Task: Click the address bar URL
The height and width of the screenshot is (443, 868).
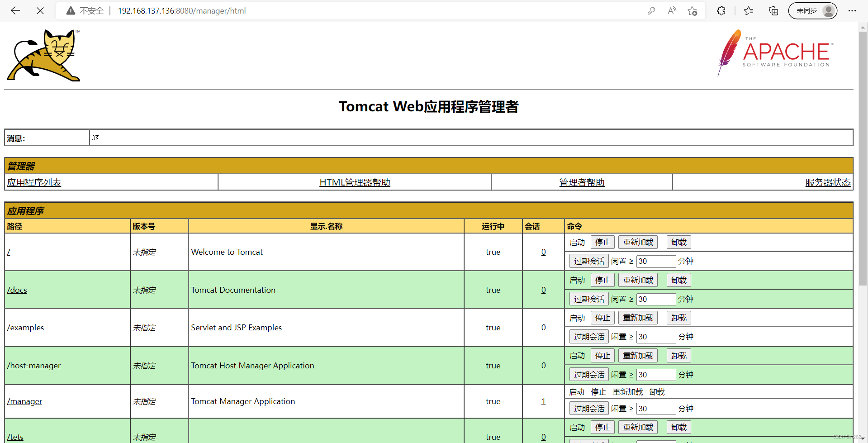Action: click(182, 11)
